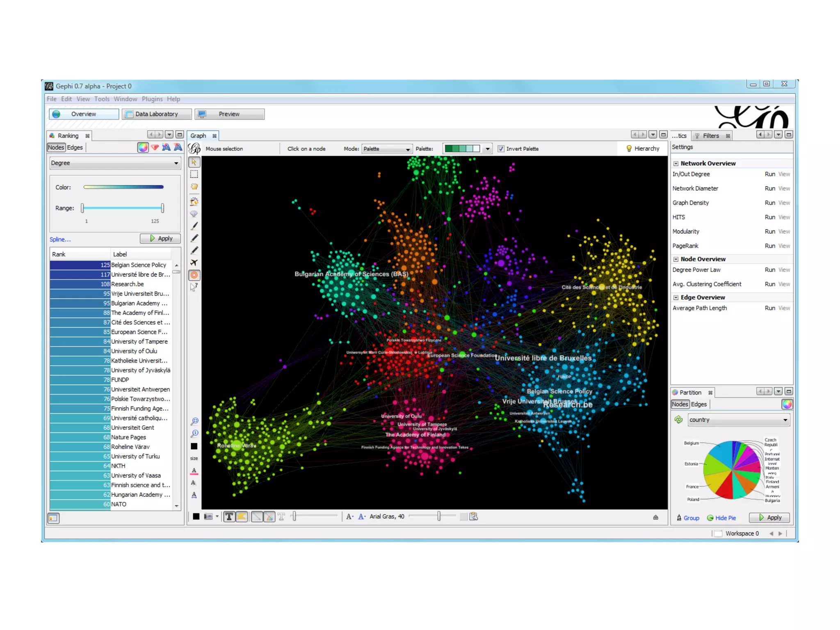
Task: Click the Hierarchy lightbulb button
Action: pos(643,148)
